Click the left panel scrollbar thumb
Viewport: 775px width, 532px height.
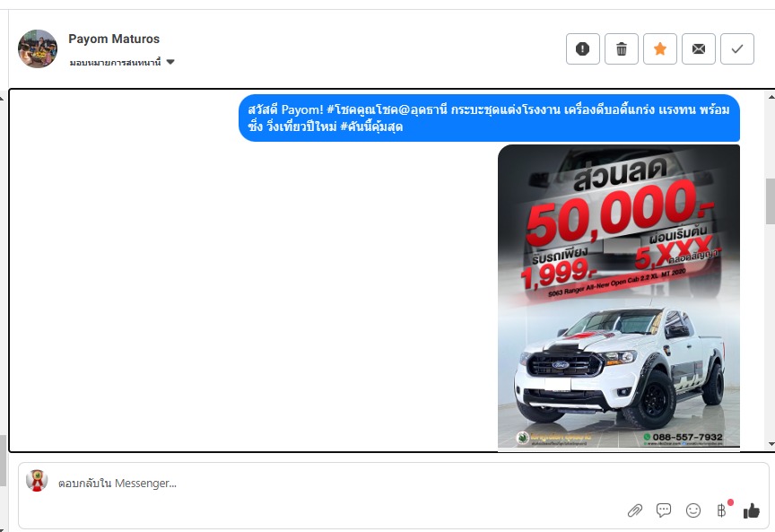coord(3,460)
